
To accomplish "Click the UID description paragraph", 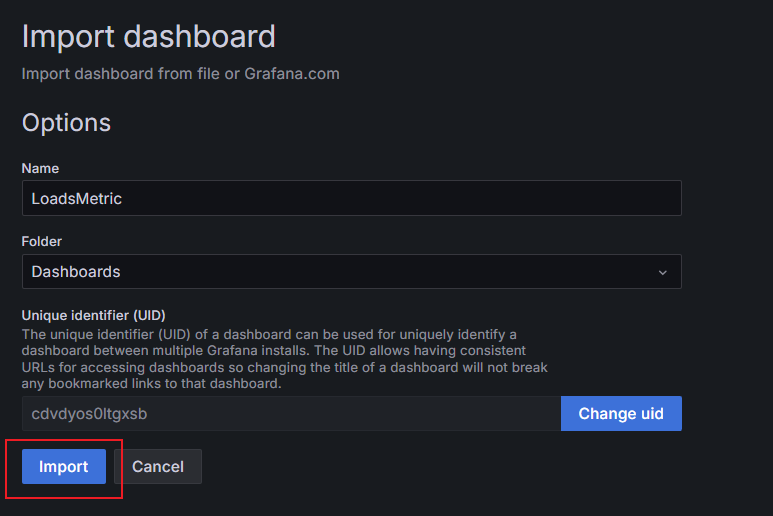I will pos(284,359).
